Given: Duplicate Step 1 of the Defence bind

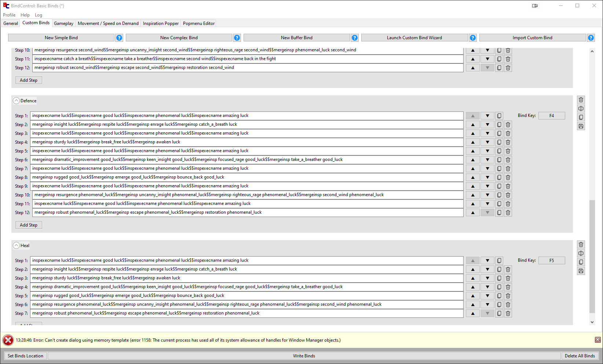Looking at the screenshot, I should pyautogui.click(x=499, y=116).
